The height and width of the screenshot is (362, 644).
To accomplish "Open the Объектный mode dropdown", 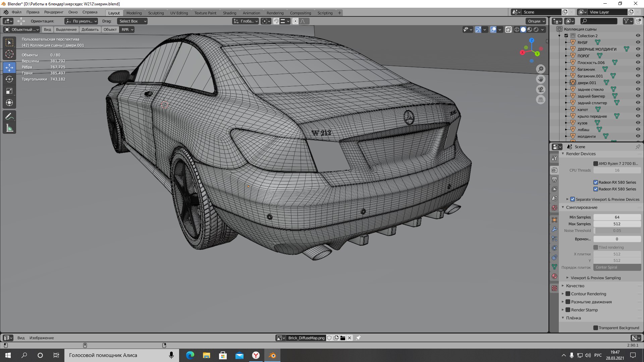I will coord(21,29).
